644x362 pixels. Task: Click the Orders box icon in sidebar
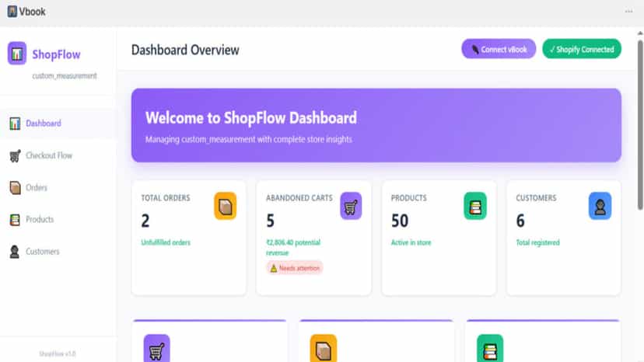[15, 187]
